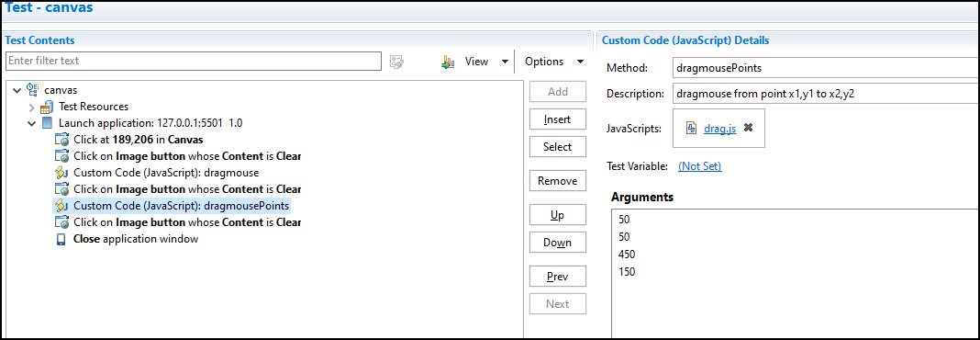Select the canvas root item
The width and height of the screenshot is (980, 340).
[x=61, y=90]
